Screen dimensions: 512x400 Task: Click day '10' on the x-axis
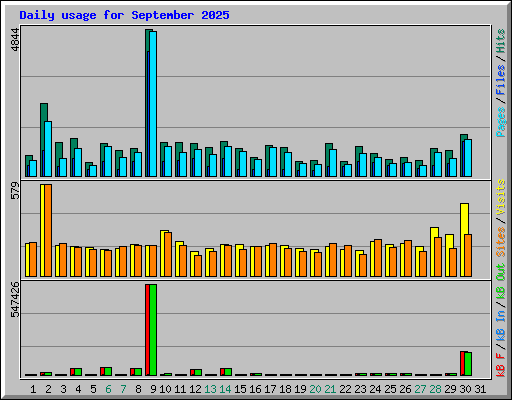coord(165,389)
